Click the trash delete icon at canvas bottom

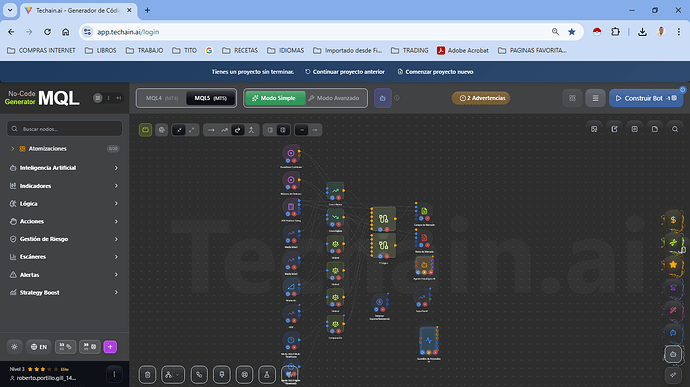pyautogui.click(x=147, y=375)
